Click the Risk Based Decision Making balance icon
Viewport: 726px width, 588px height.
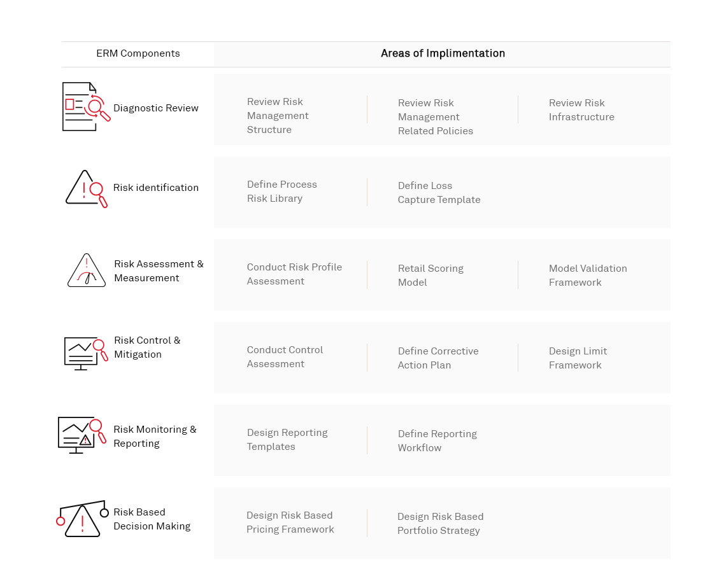tap(82, 518)
